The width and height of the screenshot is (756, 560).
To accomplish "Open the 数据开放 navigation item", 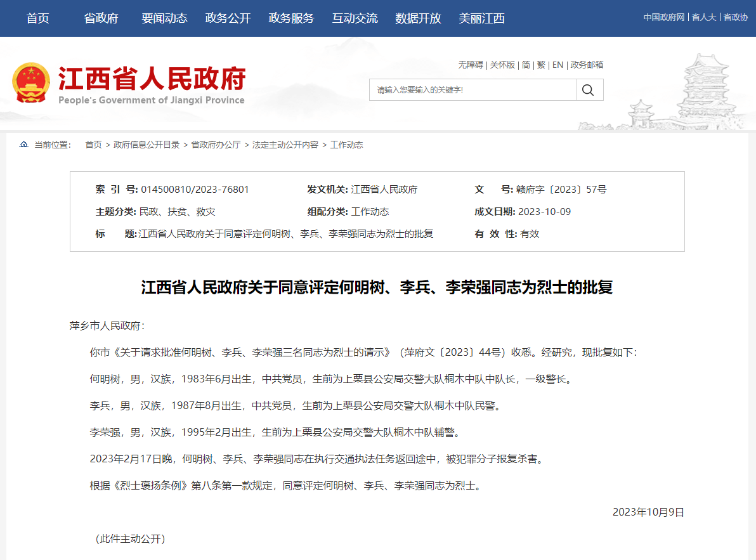I will [x=418, y=18].
